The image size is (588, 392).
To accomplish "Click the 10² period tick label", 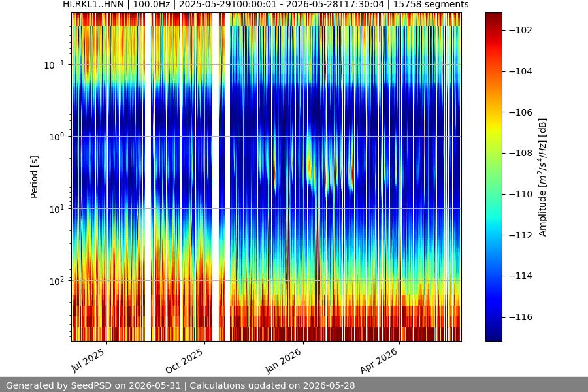I will [x=56, y=281].
